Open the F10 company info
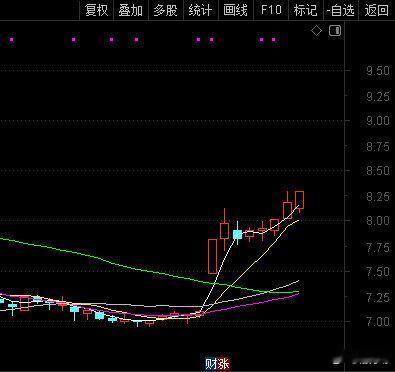Screen dimensions: 395x372 pos(271,10)
